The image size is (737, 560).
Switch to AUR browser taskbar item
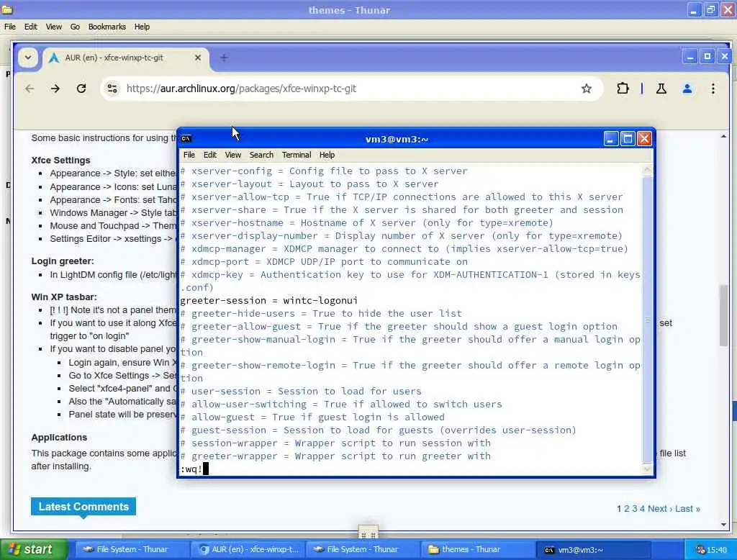pos(248,549)
